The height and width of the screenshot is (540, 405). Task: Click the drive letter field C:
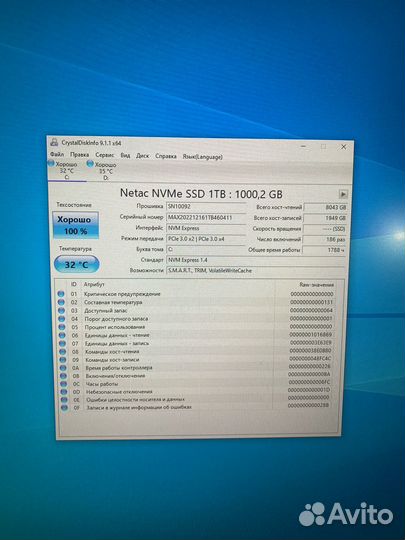(206, 249)
